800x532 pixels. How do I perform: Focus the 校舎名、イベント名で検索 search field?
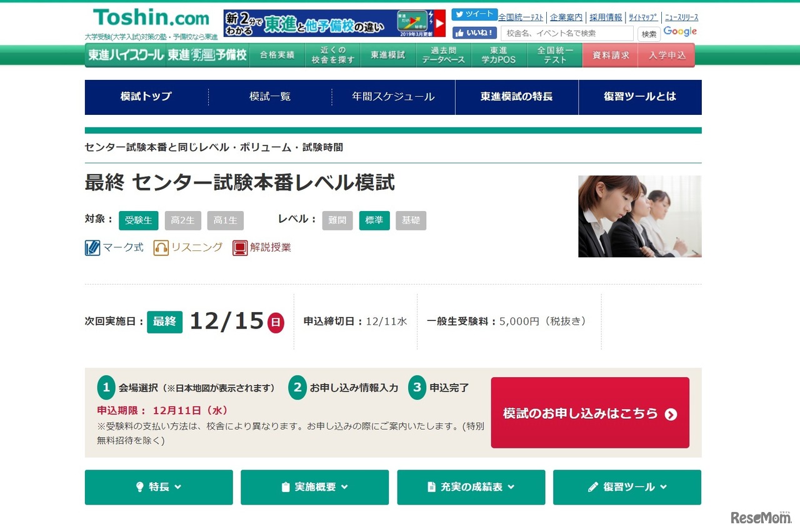pyautogui.click(x=567, y=33)
